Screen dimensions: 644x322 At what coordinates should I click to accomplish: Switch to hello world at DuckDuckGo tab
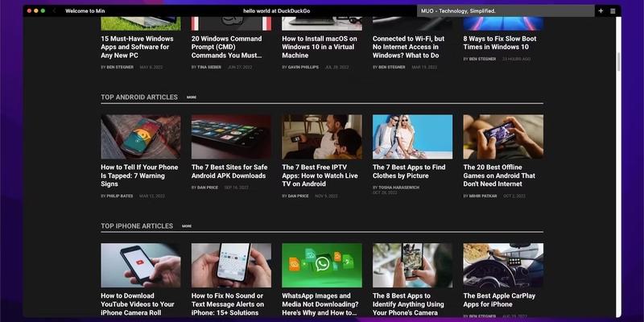coord(276,11)
